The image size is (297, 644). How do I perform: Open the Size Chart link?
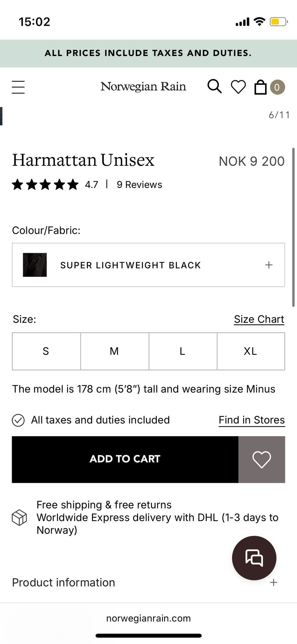(259, 319)
